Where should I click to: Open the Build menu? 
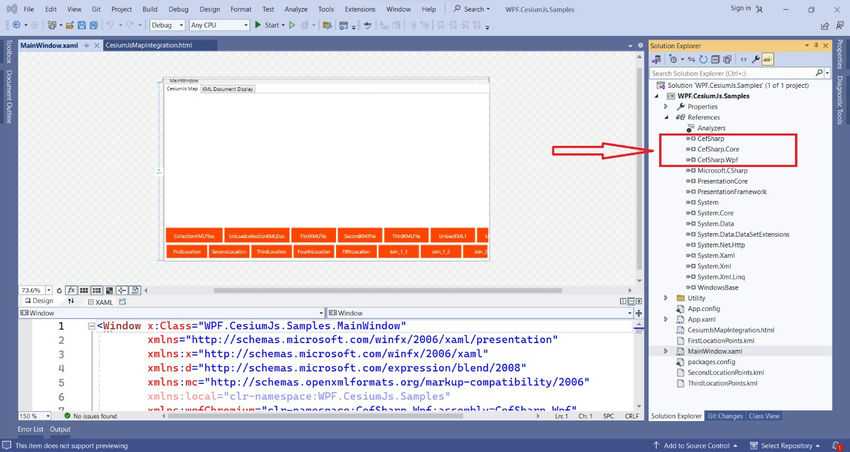point(150,9)
